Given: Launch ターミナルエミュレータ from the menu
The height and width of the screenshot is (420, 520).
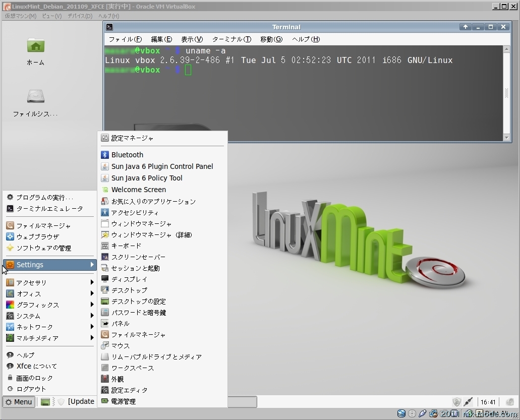Looking at the screenshot, I should tap(49, 209).
